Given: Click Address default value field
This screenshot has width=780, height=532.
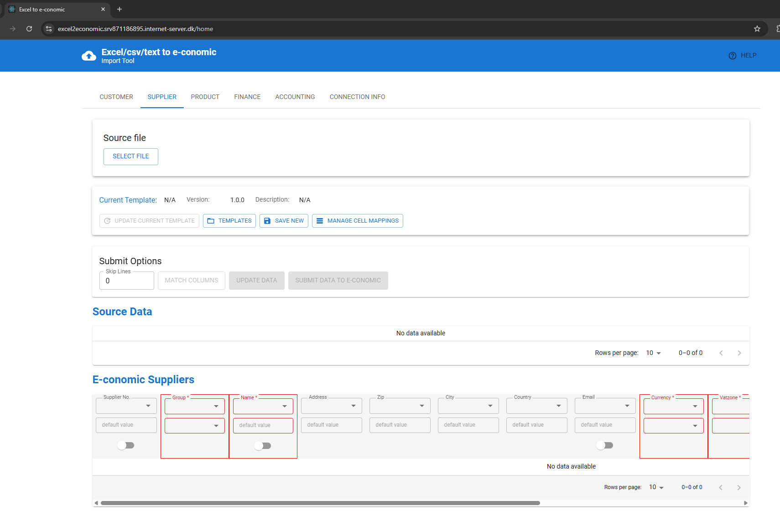Looking at the screenshot, I should point(332,425).
